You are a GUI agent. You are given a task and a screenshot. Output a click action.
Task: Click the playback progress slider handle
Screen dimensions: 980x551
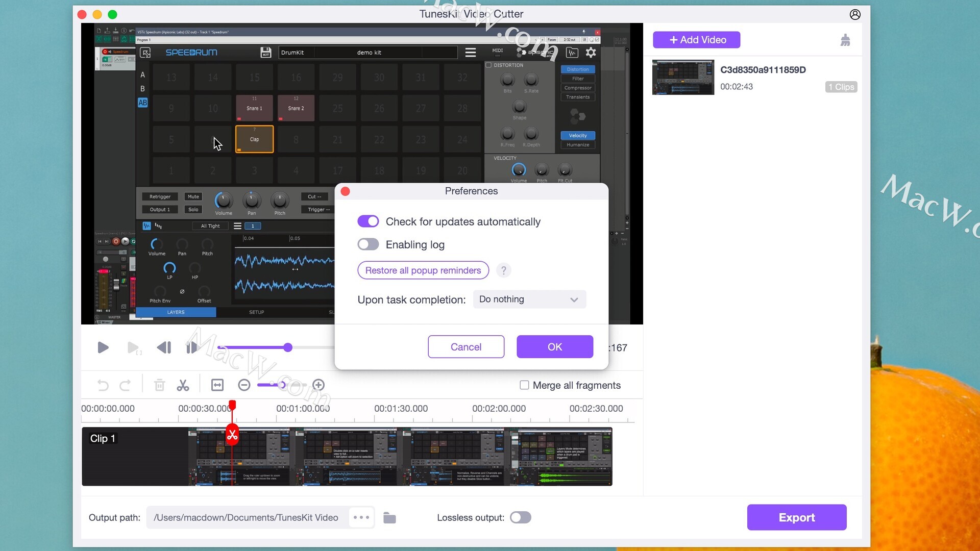[288, 348]
